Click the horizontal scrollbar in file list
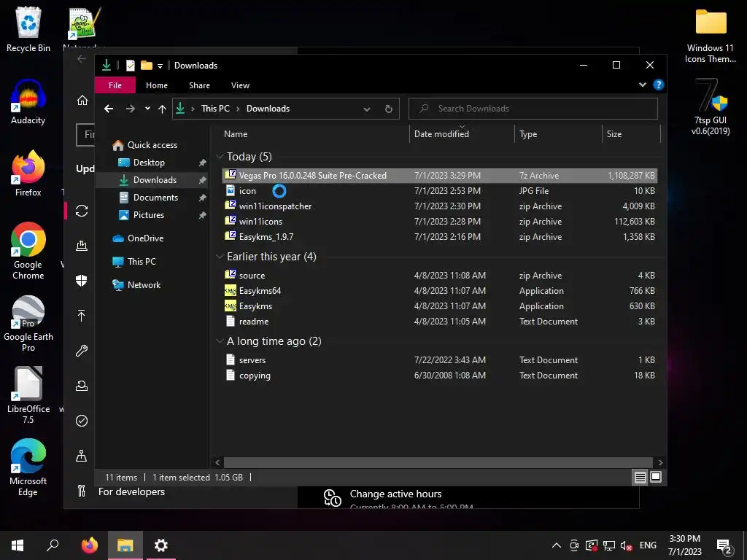This screenshot has width=747, height=560. [x=438, y=462]
